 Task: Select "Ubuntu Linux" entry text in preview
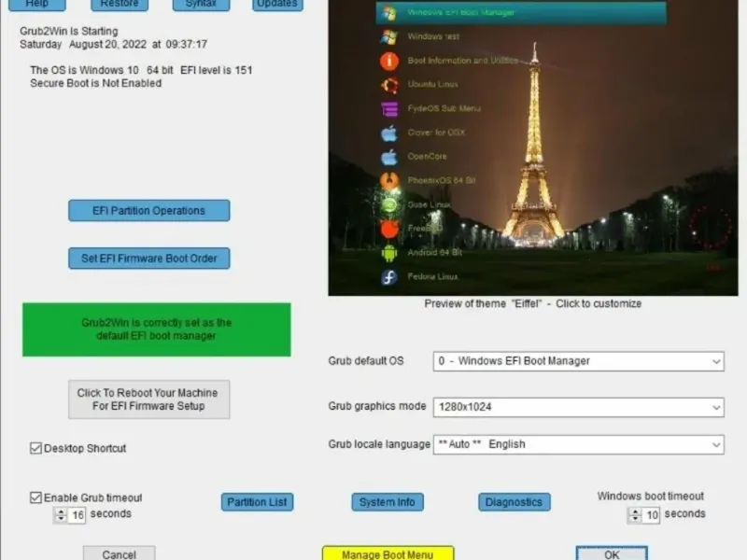(432, 85)
